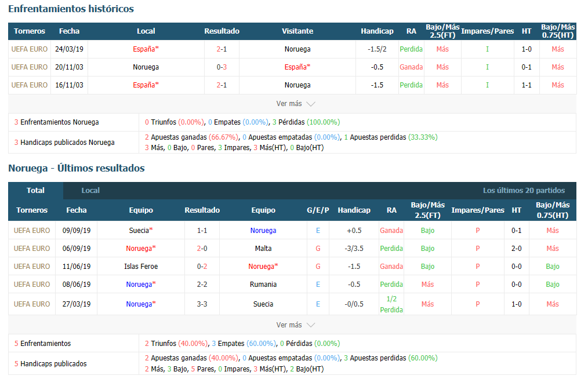The image size is (588, 379).
Task: Open Noruega* in the 11/06/19 row
Action: click(x=263, y=267)
